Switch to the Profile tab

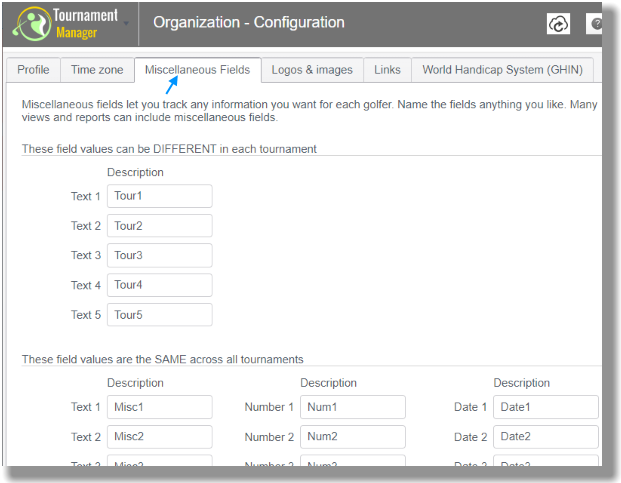tap(33, 70)
